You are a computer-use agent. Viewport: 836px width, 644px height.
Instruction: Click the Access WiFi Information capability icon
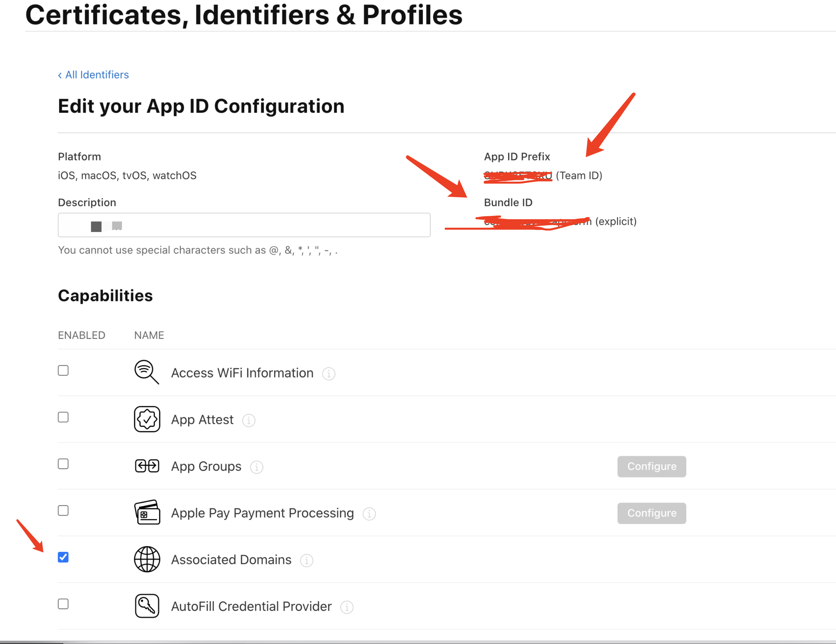(147, 372)
